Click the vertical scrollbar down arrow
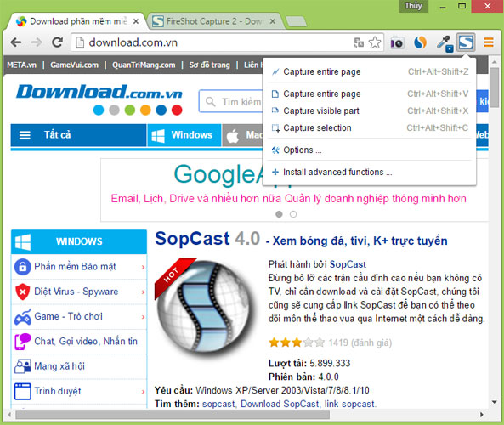The image size is (504, 425). (494, 402)
